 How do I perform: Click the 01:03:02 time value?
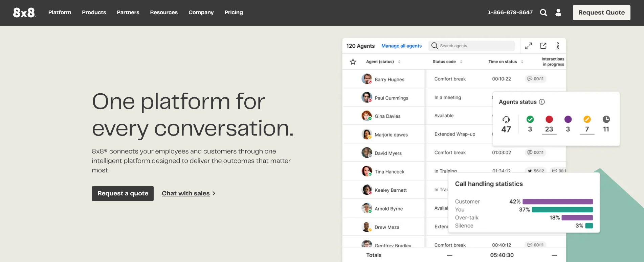coord(502,152)
